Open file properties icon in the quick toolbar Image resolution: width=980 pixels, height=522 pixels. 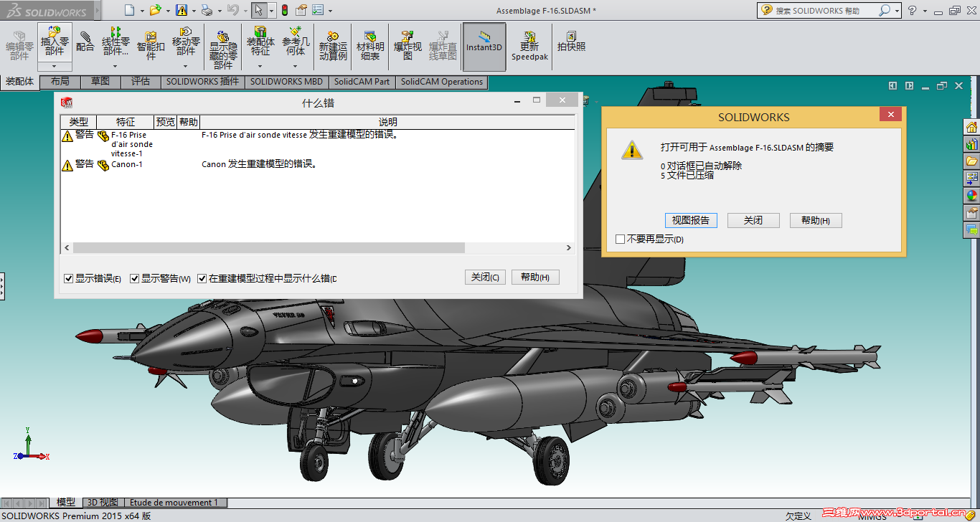point(301,10)
